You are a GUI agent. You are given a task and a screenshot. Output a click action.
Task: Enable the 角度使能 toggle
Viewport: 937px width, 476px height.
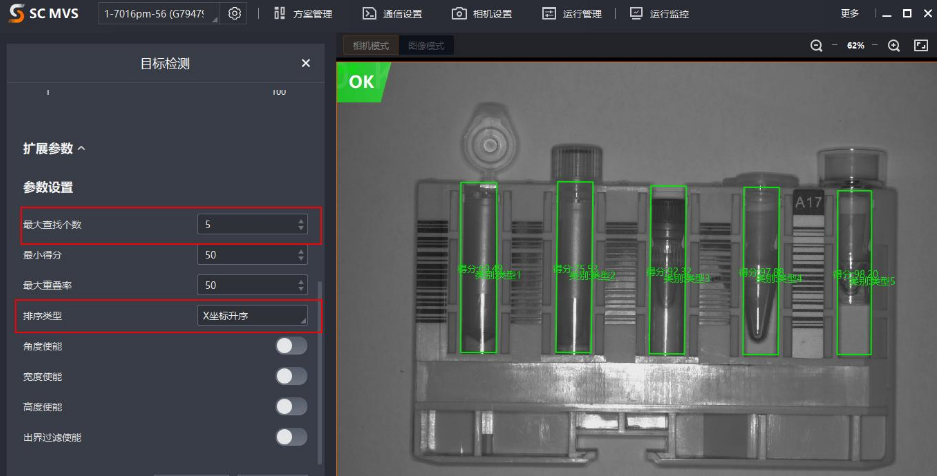(291, 346)
